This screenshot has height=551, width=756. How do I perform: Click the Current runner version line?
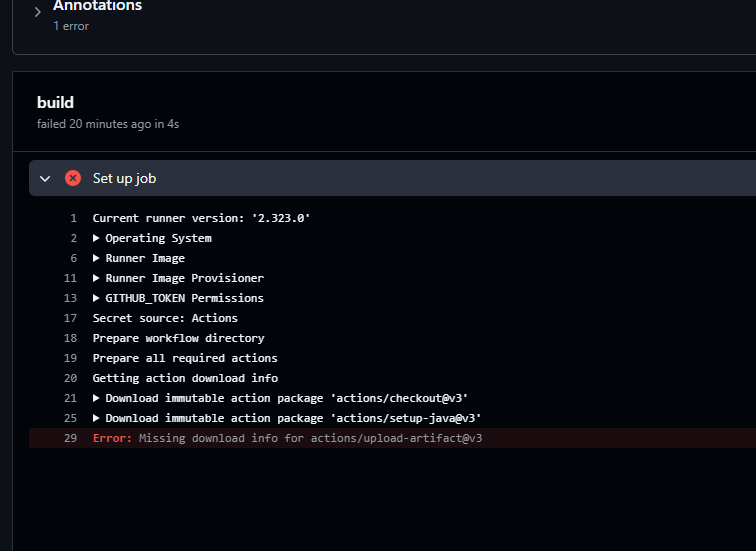(201, 218)
